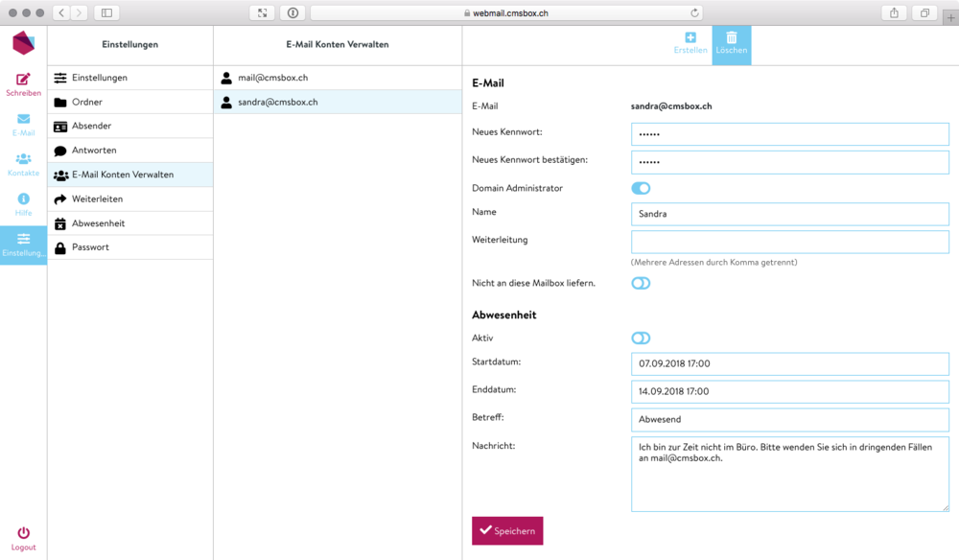Select Einstellungen sliders icon in left sidebar
Viewport: 959px width, 560px height.
(23, 239)
